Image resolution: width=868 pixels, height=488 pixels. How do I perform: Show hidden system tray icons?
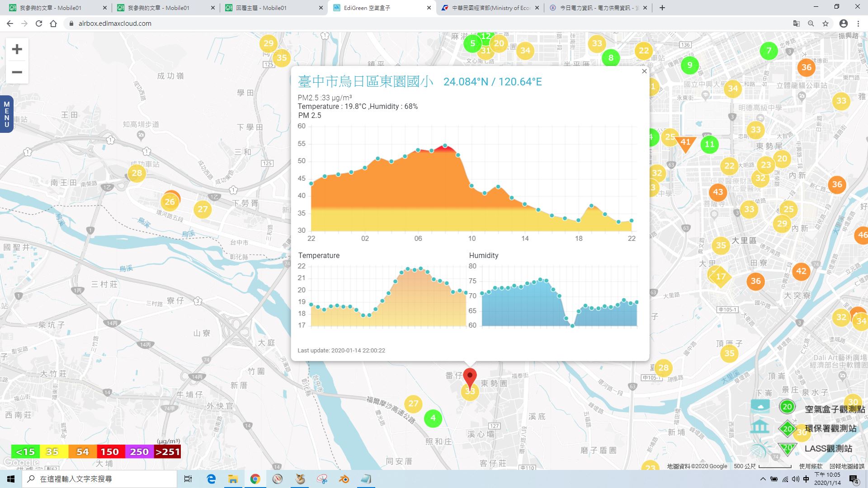click(x=763, y=479)
